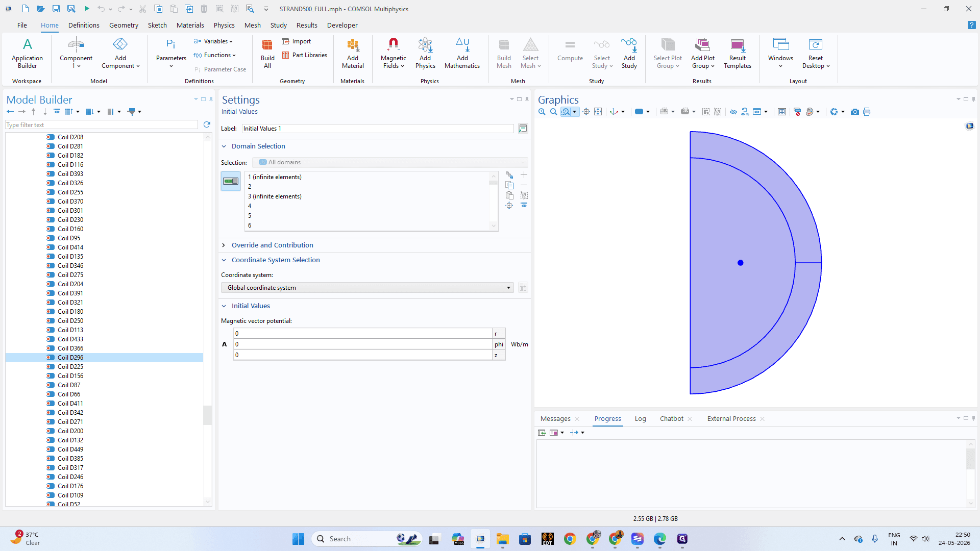Open Log tab
The image size is (980, 551).
pos(640,419)
